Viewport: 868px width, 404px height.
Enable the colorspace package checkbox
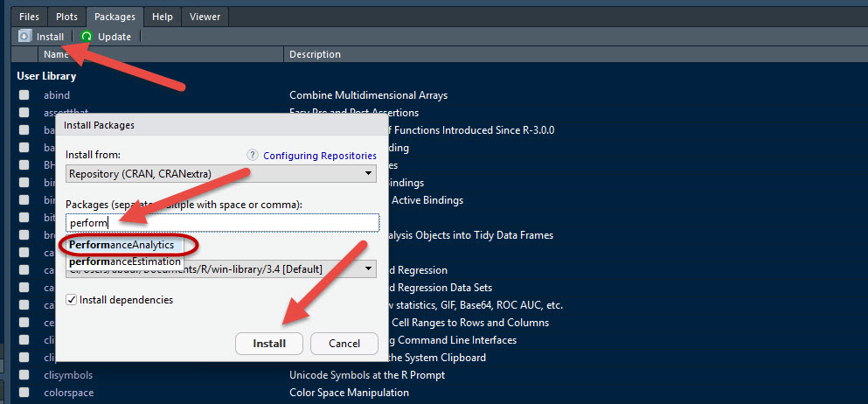tap(24, 393)
